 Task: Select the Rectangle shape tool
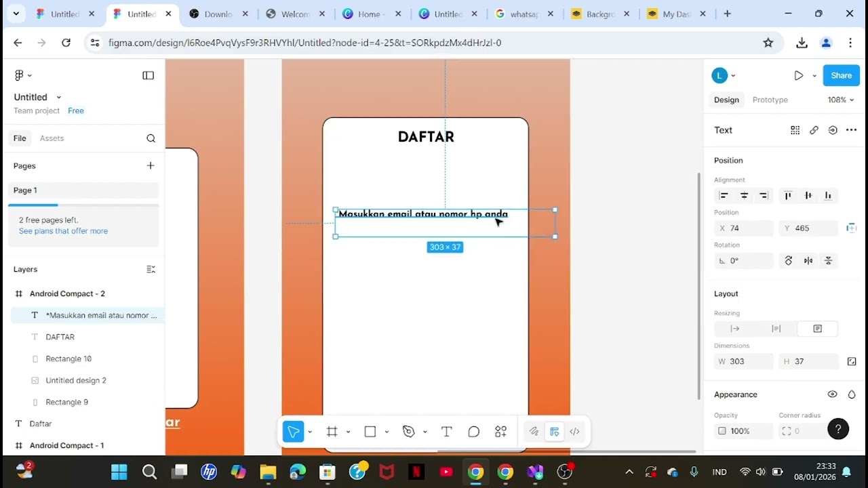(370, 432)
